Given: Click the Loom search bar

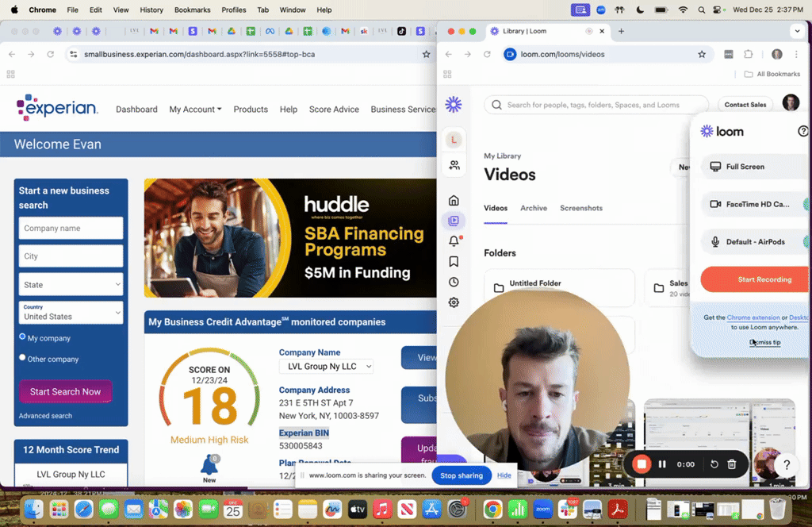Looking at the screenshot, I should [x=596, y=105].
